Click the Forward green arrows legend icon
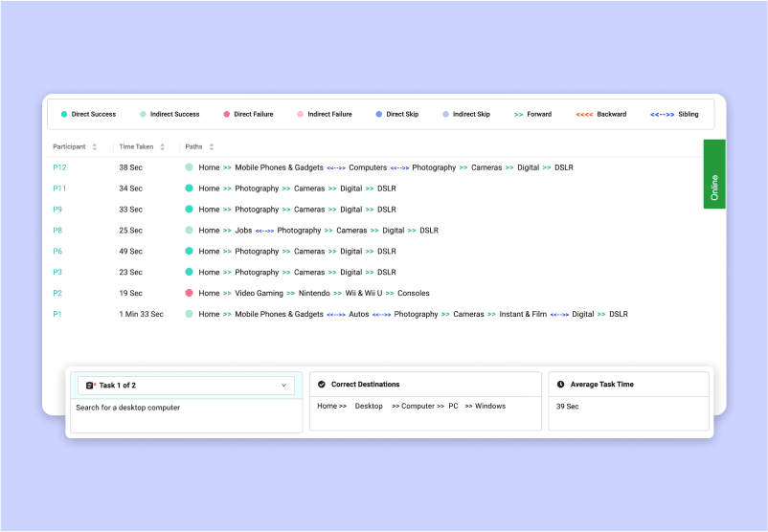The height and width of the screenshot is (532, 768). coord(518,114)
